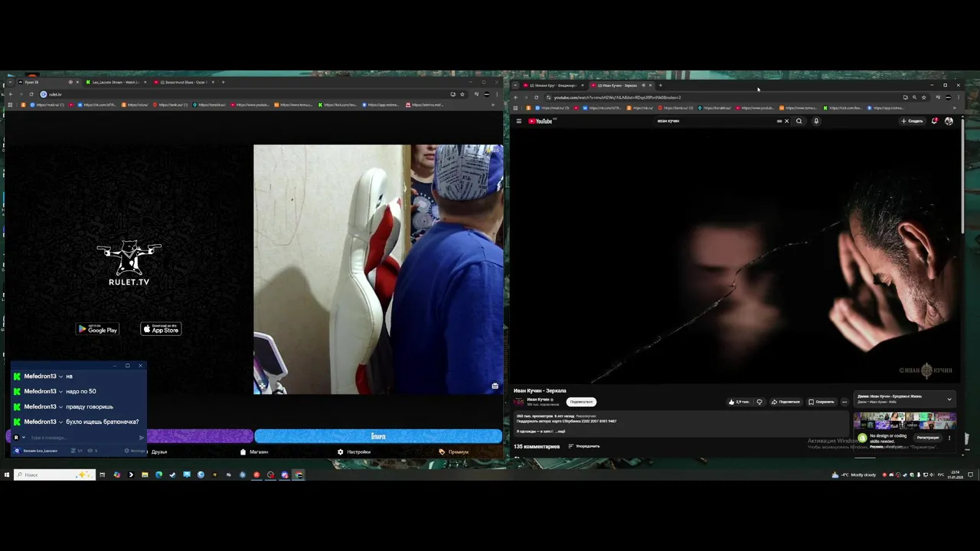Show more bookmarks in the YouTube window bar
The image size is (980, 551).
(x=954, y=108)
